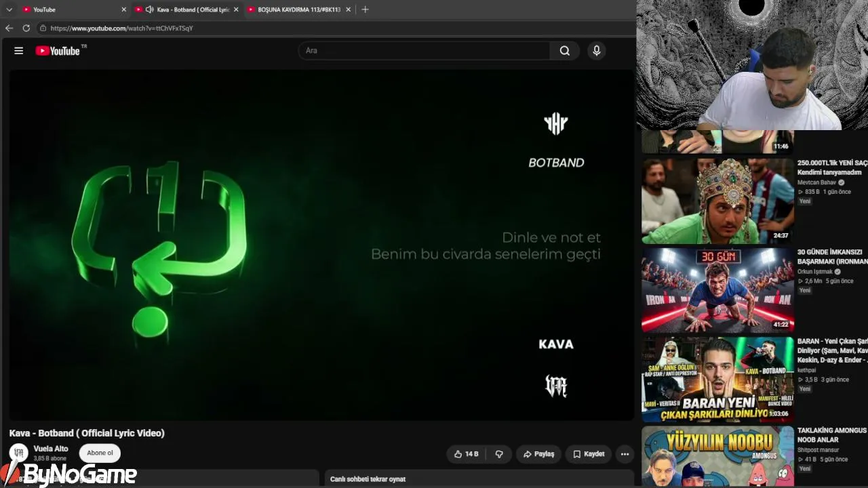868x488 pixels.
Task: Reload the page with the refresh icon
Action: point(26,28)
